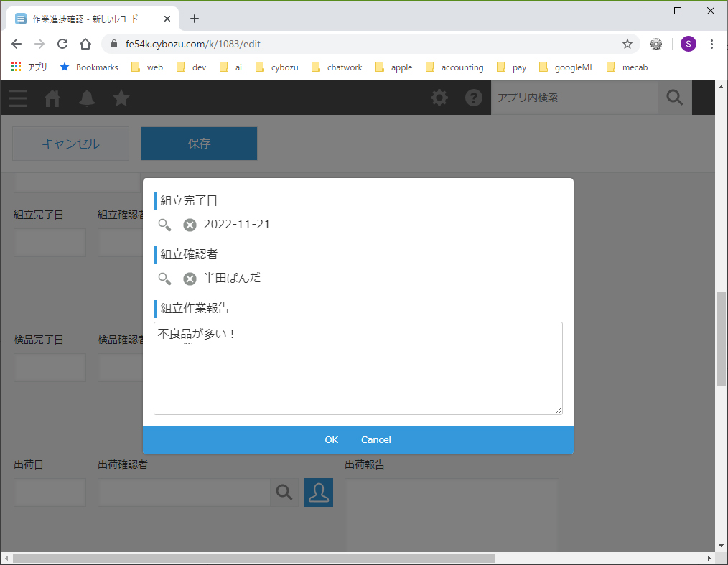Open the favorites star icon in header
This screenshot has height=565, width=728.
pyautogui.click(x=121, y=98)
